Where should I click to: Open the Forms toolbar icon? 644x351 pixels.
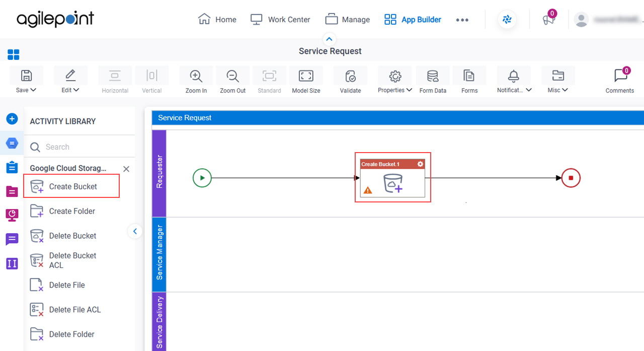469,76
